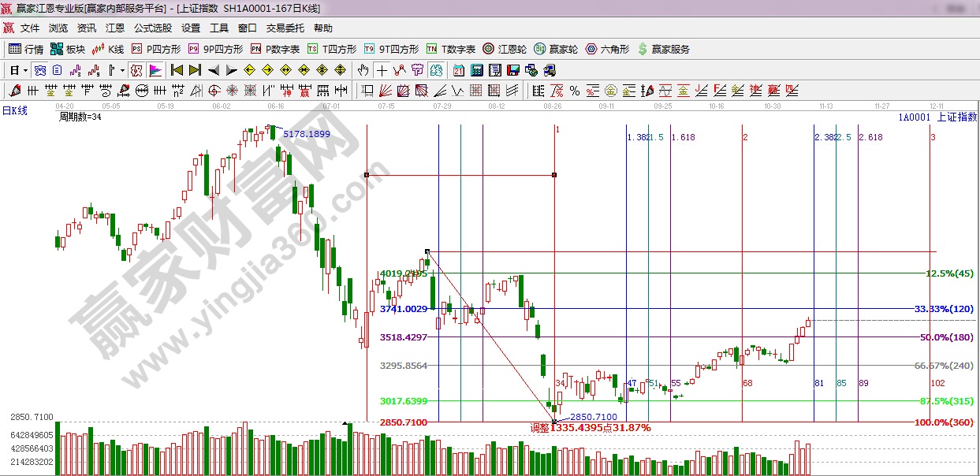Viewport: 980px width, 476px height.
Task: Open the 交易委托 menu
Action: click(x=285, y=28)
